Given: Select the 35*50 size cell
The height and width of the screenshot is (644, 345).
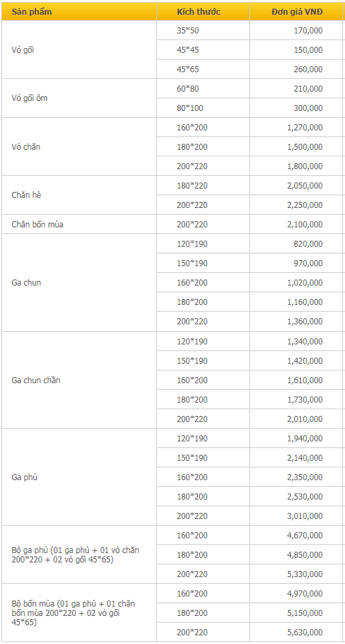Looking at the screenshot, I should point(203,30).
